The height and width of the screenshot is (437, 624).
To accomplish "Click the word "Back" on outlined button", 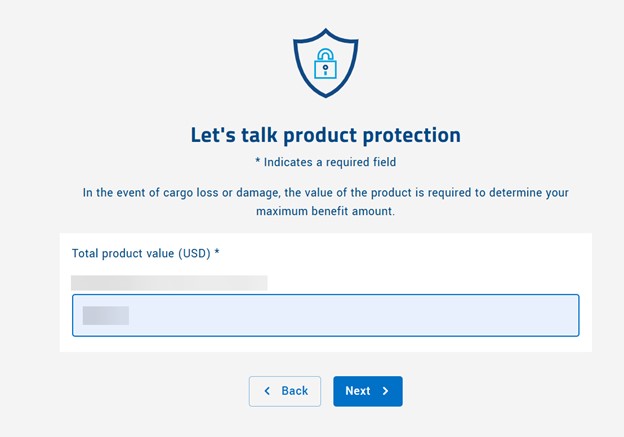I will [294, 391].
